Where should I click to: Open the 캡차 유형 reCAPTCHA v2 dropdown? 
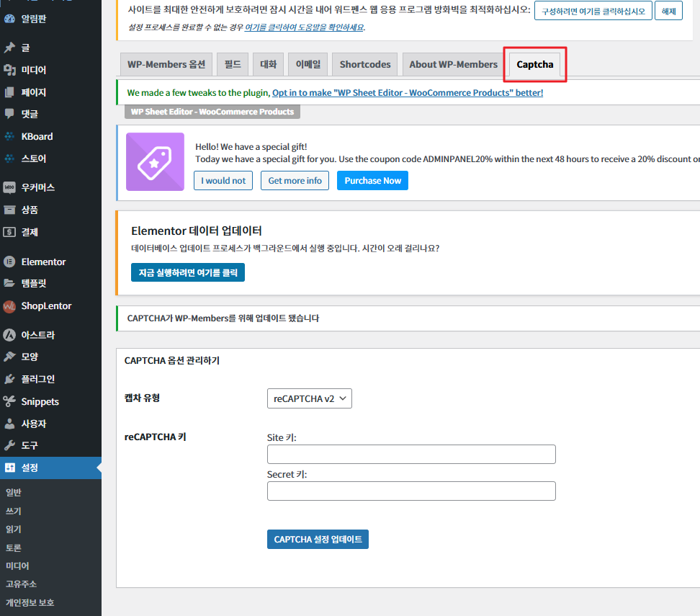(310, 398)
